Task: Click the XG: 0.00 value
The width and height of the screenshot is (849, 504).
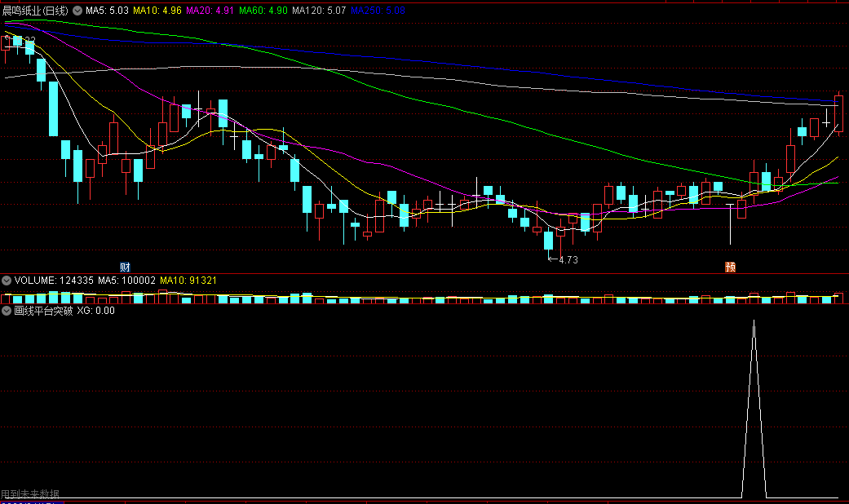Action: [96, 311]
